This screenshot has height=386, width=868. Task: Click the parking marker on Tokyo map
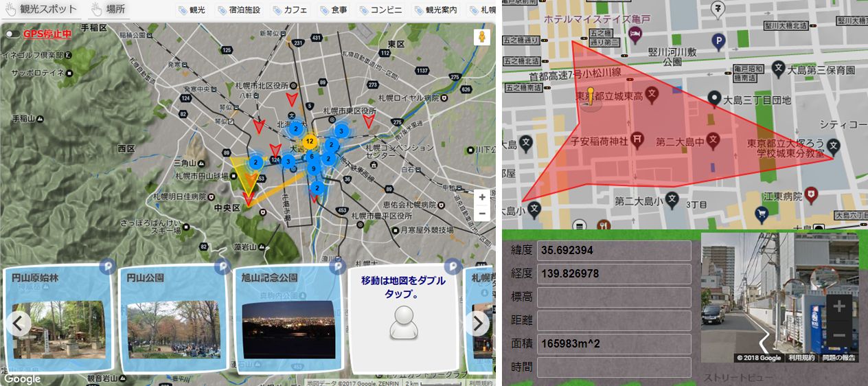718,43
